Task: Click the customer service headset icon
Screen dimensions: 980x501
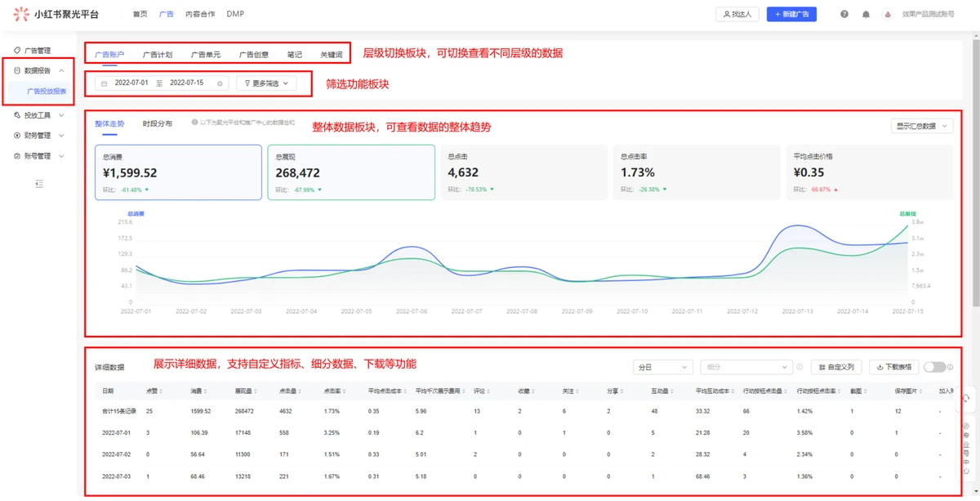Action: pyautogui.click(x=966, y=398)
